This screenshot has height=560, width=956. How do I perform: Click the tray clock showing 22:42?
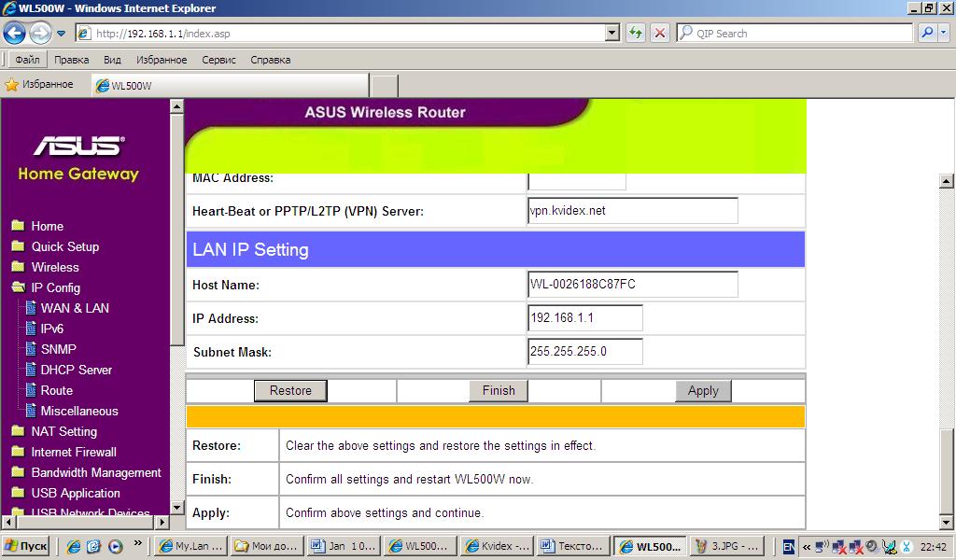click(x=933, y=547)
